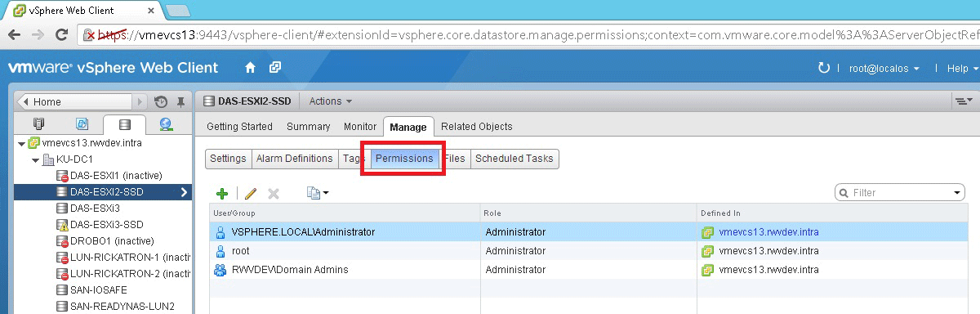Switch to VMs and Templates inventory tab
Image resolution: width=980 pixels, height=314 pixels.
tap(82, 125)
